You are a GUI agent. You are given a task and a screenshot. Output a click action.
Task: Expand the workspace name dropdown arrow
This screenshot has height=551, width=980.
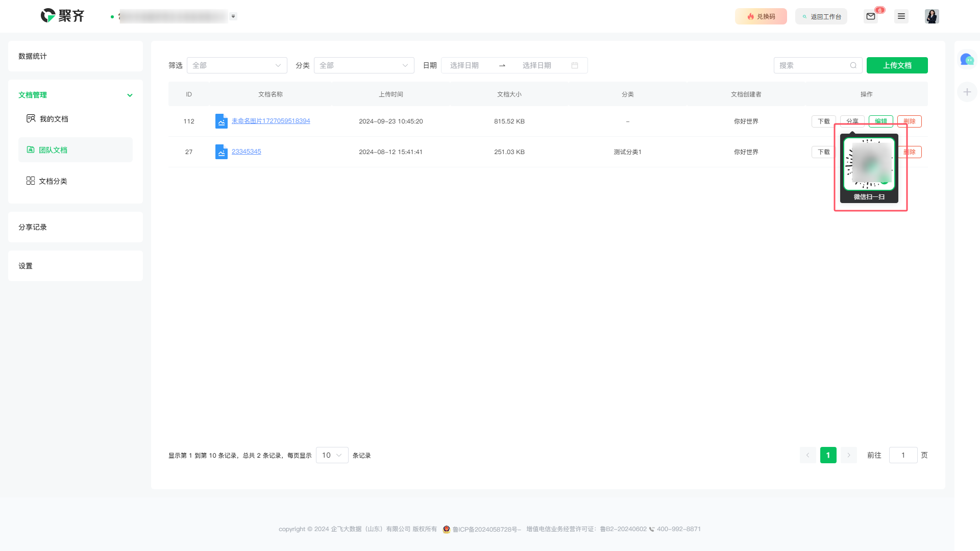(x=233, y=16)
